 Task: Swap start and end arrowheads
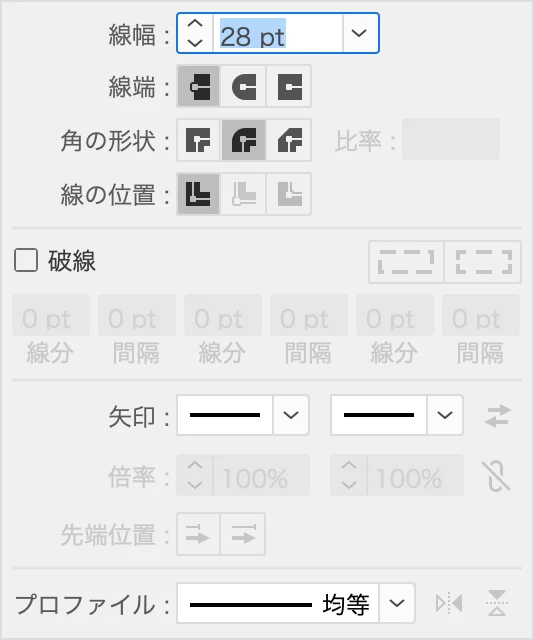click(498, 416)
